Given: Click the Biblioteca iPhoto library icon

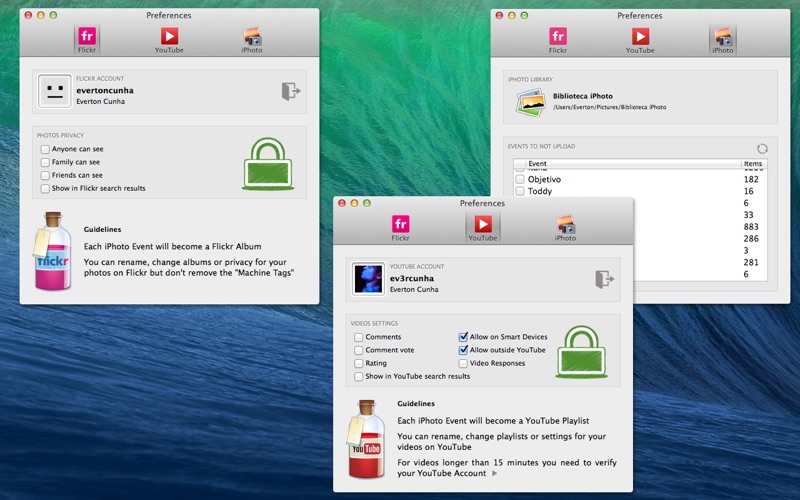Looking at the screenshot, I should tap(531, 102).
